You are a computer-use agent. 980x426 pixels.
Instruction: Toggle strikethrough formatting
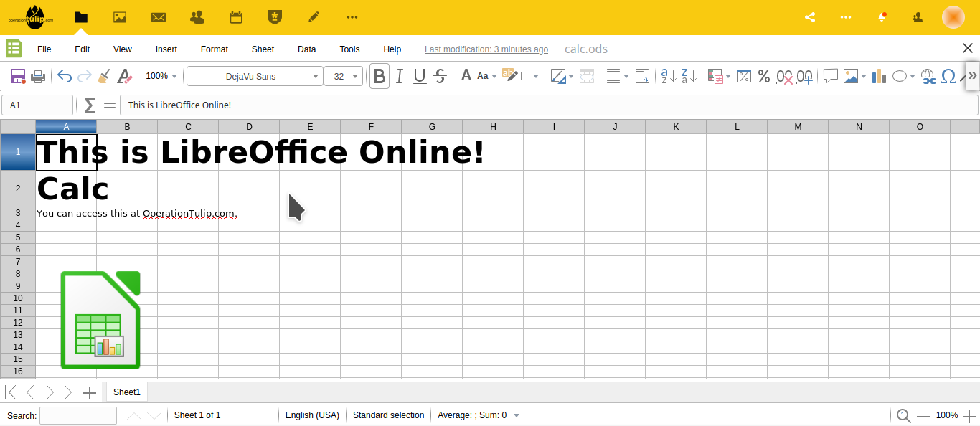point(440,76)
